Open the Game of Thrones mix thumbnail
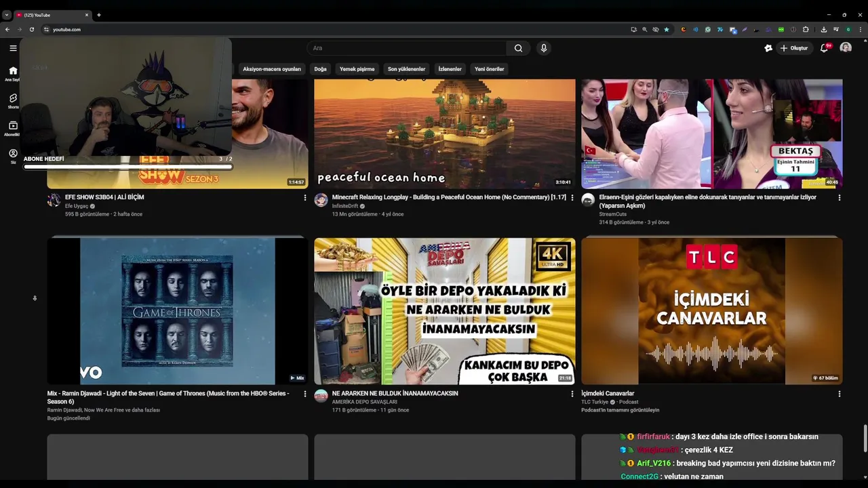Viewport: 868px width, 488px height. click(178, 311)
